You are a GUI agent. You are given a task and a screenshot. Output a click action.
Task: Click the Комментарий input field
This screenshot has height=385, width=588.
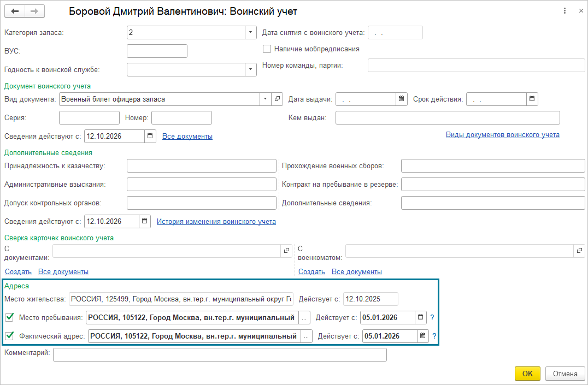[x=220, y=354]
